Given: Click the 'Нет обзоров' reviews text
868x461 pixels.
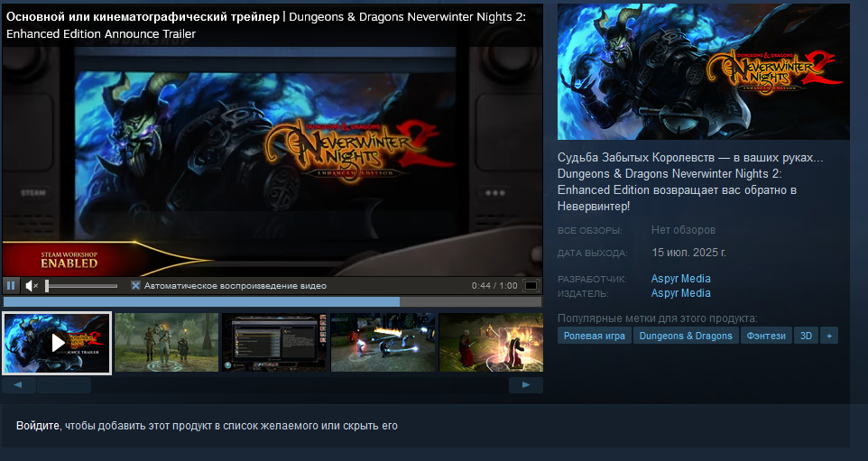Looking at the screenshot, I should [683, 230].
